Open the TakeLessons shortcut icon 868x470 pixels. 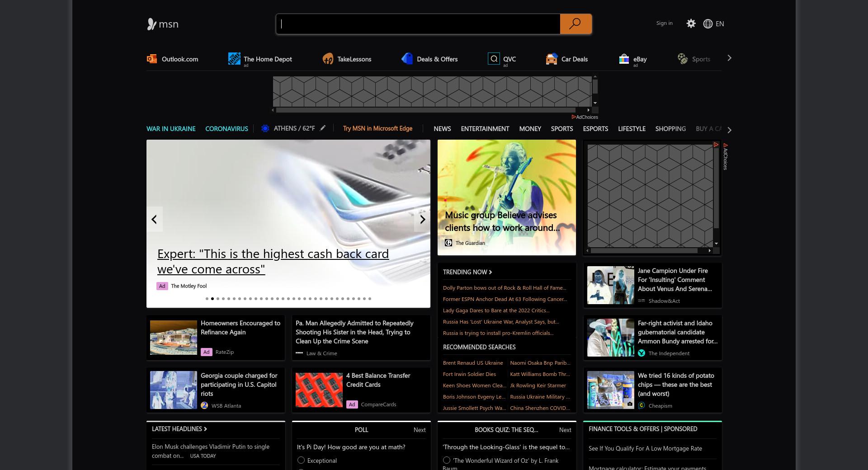point(328,59)
